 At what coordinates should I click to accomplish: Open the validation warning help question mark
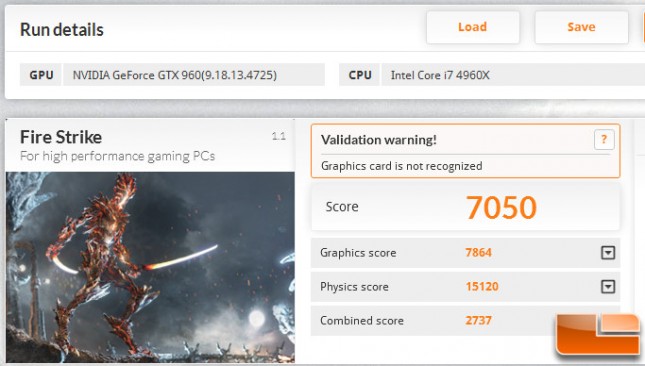(x=604, y=140)
